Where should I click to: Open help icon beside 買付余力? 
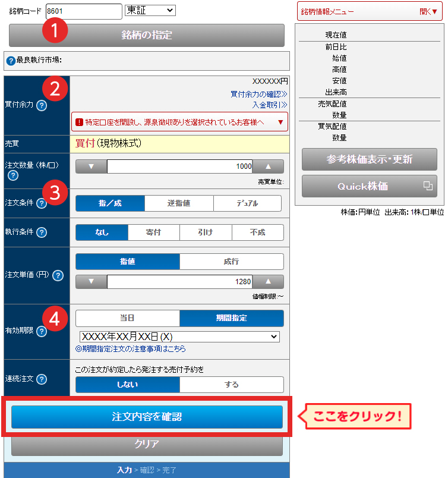pos(42,105)
